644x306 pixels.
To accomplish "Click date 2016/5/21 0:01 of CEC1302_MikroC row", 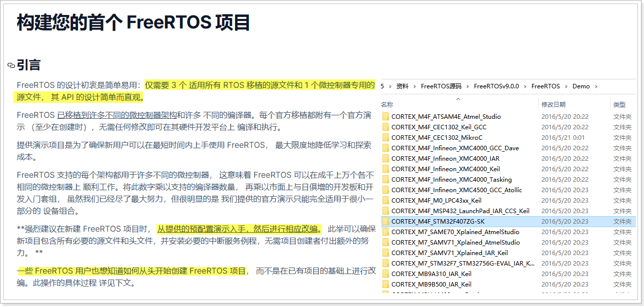I will coord(563,137).
